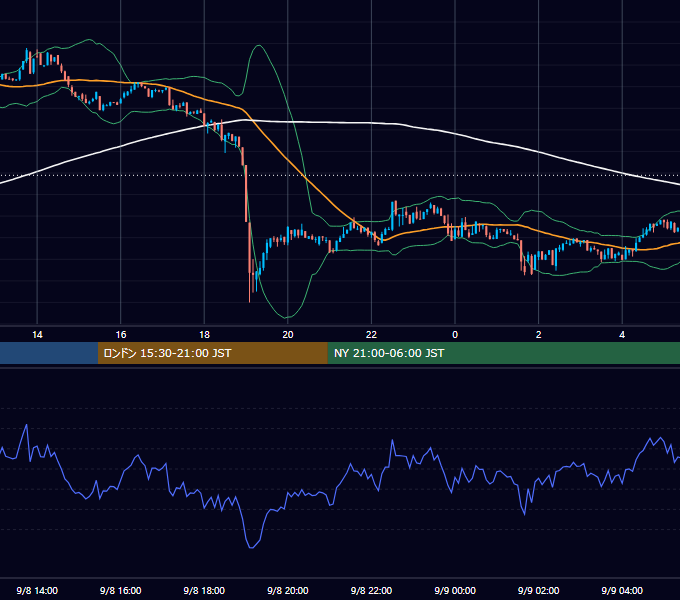Viewport: 680px width, 600px height.
Task: Click the oscillator peak just before 9/8 14:00
Action: [26, 426]
